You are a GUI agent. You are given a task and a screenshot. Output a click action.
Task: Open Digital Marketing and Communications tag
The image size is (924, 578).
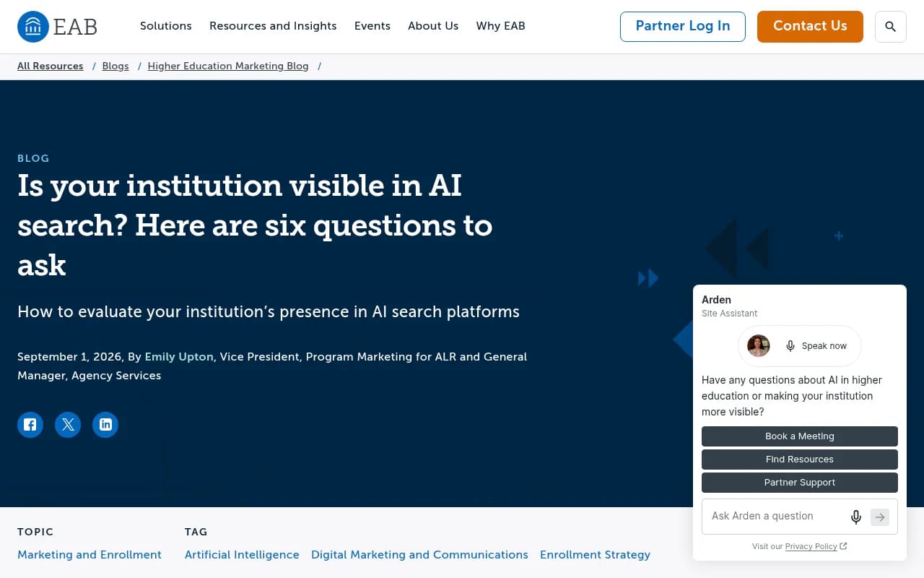click(419, 555)
